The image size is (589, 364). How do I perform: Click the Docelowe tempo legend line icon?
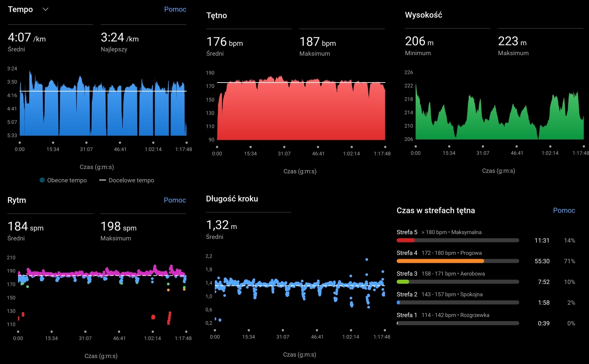tap(102, 180)
